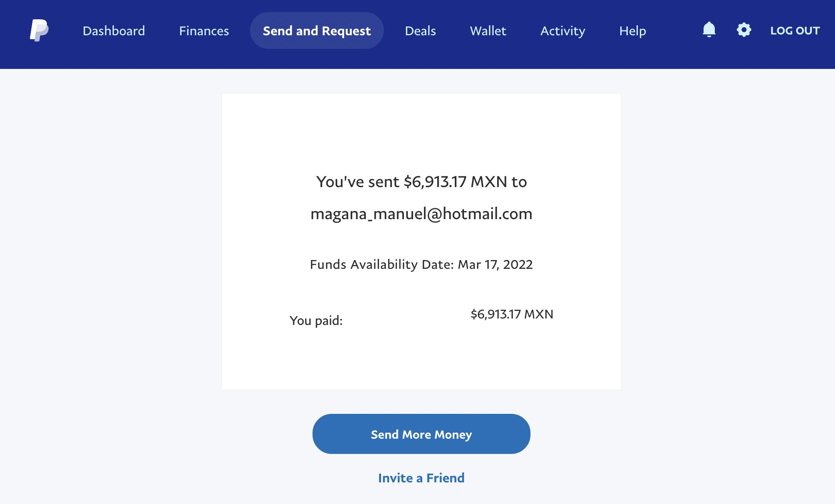Open the Finances menu item
This screenshot has height=504, width=835.
[204, 31]
